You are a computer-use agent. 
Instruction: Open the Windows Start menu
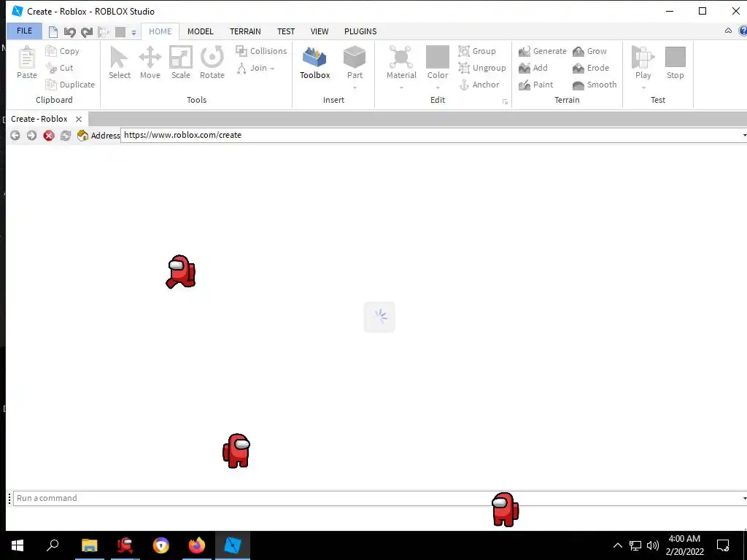pos(18,545)
